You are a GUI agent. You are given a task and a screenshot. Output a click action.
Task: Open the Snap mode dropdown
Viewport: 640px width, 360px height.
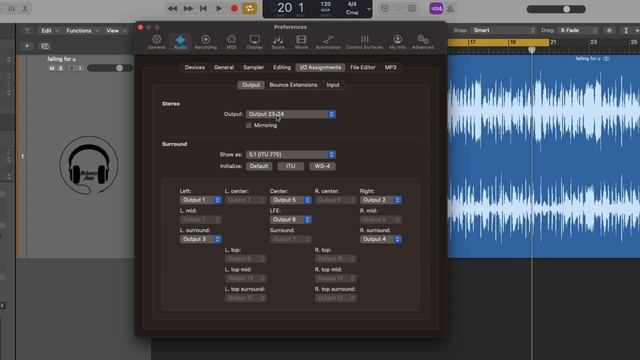click(504, 30)
